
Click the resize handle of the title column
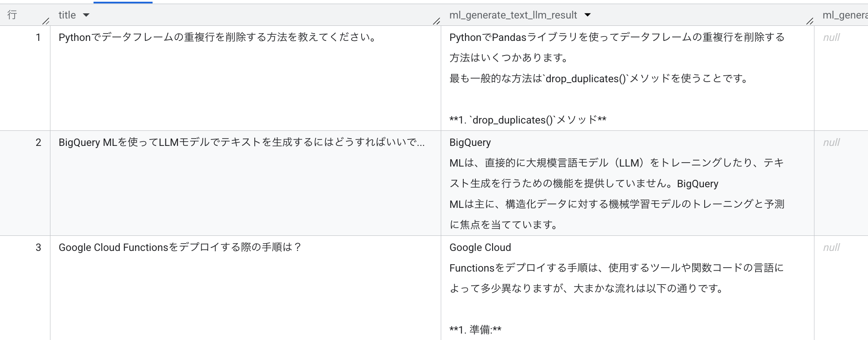436,21
